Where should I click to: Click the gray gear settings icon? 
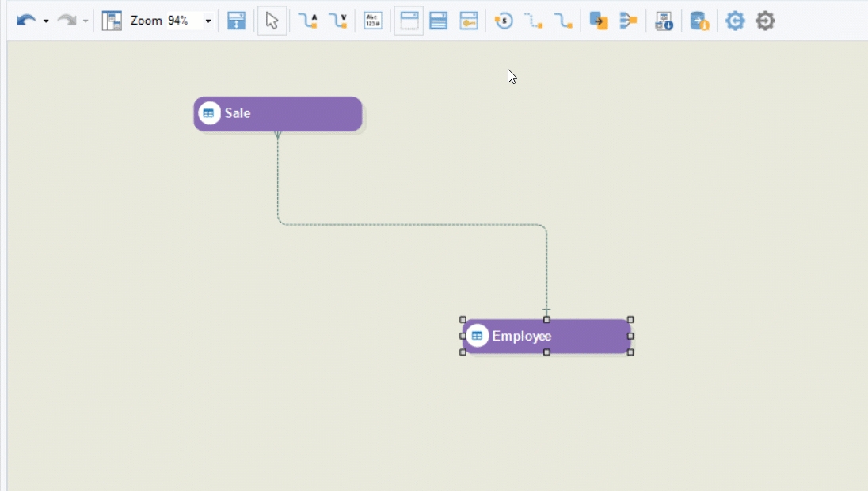click(765, 21)
